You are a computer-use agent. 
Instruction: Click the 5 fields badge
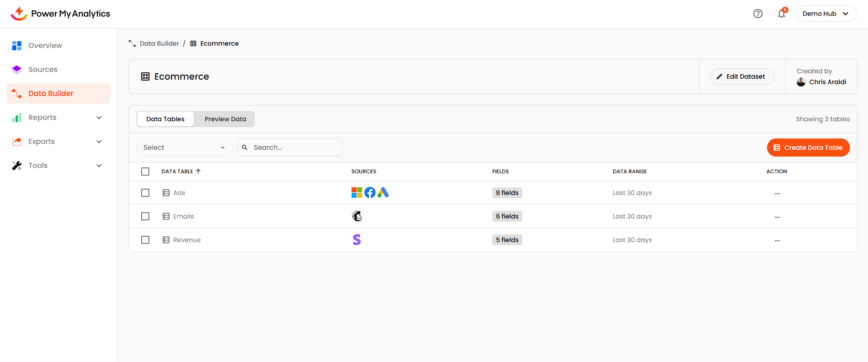(507, 240)
